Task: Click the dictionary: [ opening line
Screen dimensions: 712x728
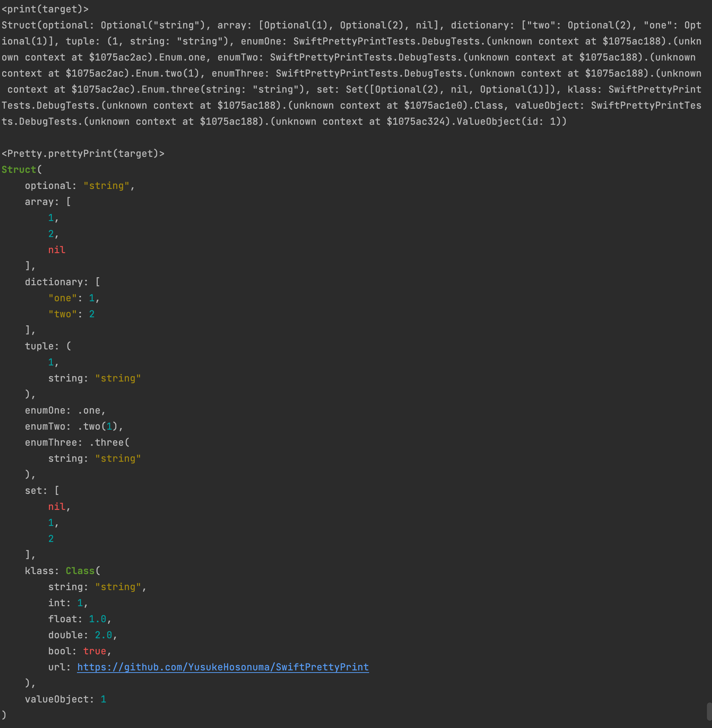Action: pos(62,282)
